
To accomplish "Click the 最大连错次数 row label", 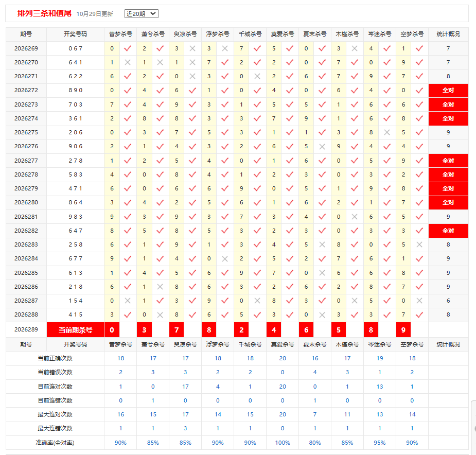I will [x=55, y=428].
